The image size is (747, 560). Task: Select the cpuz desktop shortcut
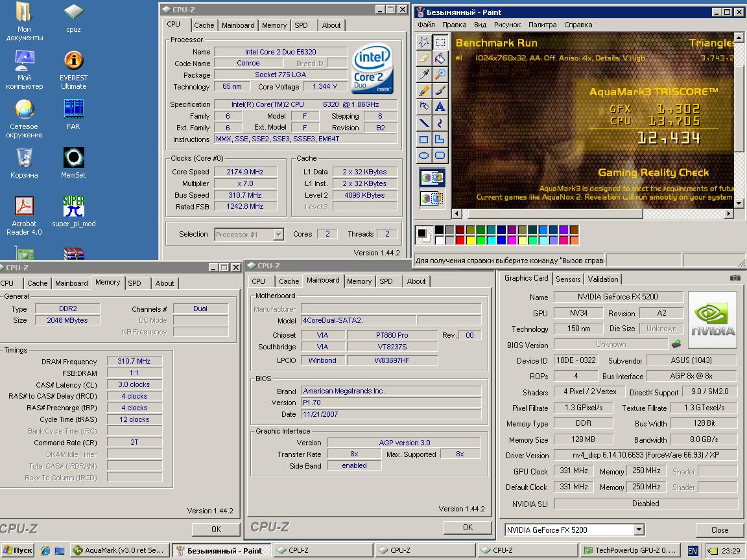click(x=73, y=17)
